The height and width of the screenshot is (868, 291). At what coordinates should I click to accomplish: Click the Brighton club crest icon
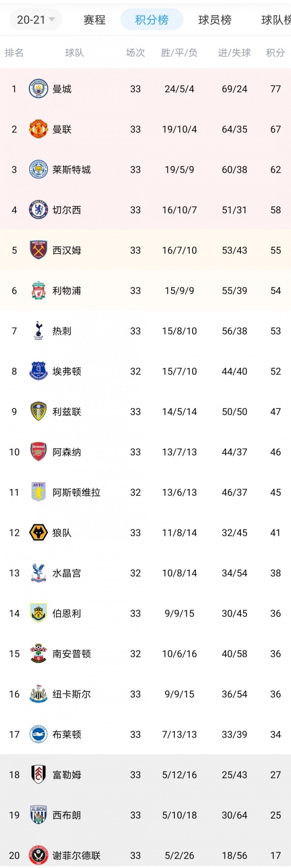(x=38, y=734)
